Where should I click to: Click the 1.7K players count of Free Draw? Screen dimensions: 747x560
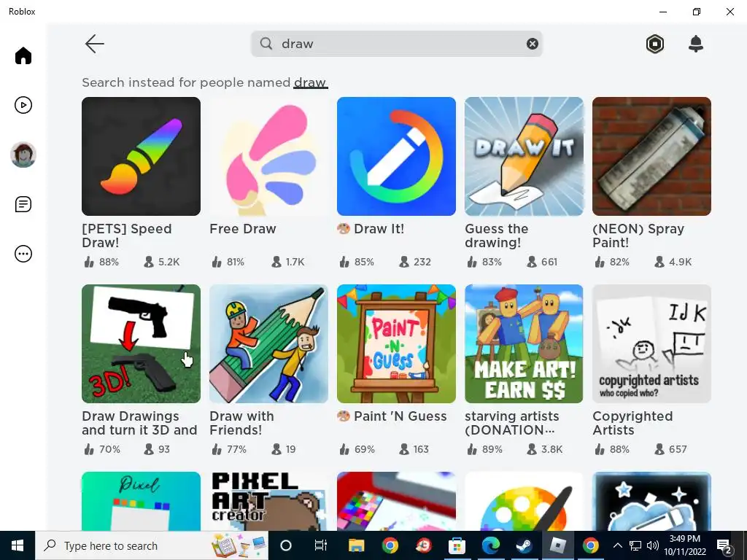pyautogui.click(x=287, y=262)
